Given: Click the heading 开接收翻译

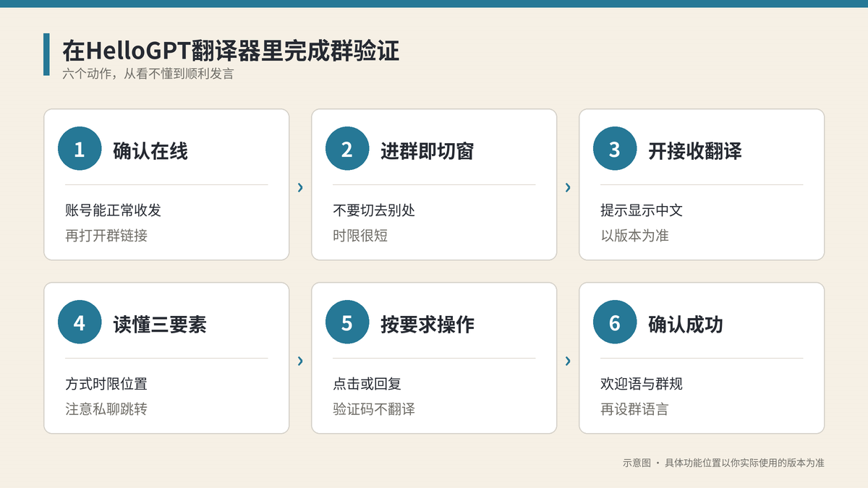Looking at the screenshot, I should point(695,151).
